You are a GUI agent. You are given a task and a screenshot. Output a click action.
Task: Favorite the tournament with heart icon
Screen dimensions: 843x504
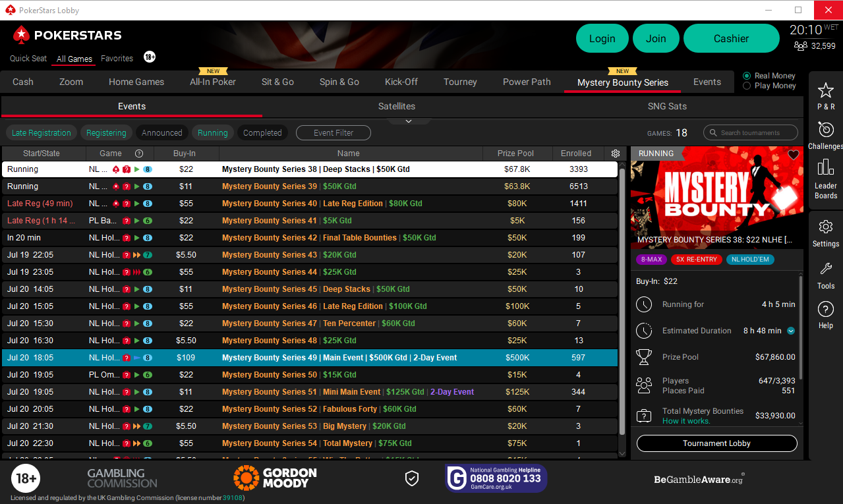pos(794,155)
